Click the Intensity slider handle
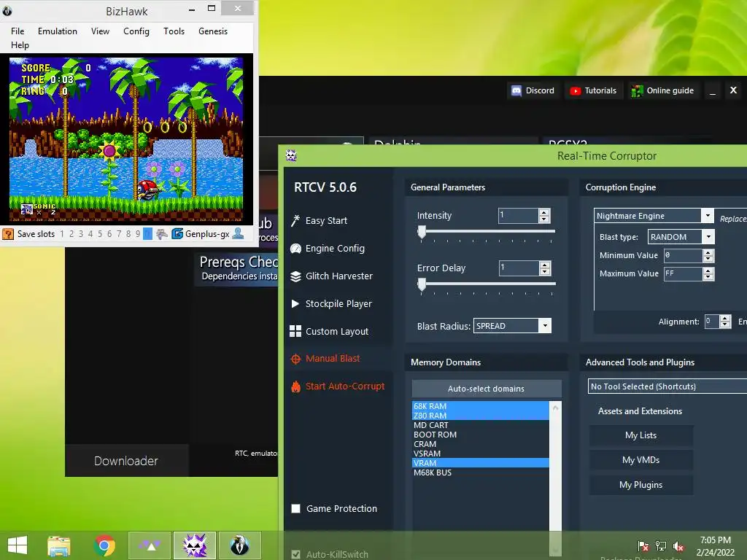The height and width of the screenshot is (560, 747). (x=422, y=232)
